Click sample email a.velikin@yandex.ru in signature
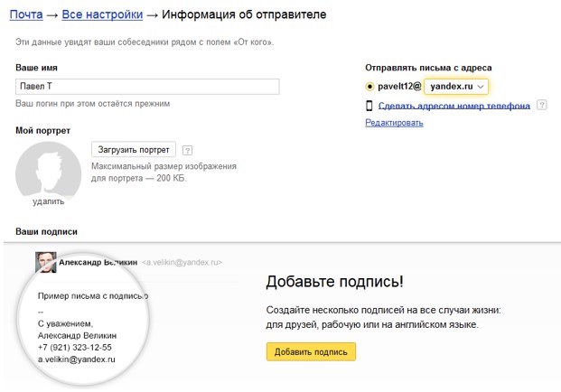561x392 pixels. click(x=77, y=359)
